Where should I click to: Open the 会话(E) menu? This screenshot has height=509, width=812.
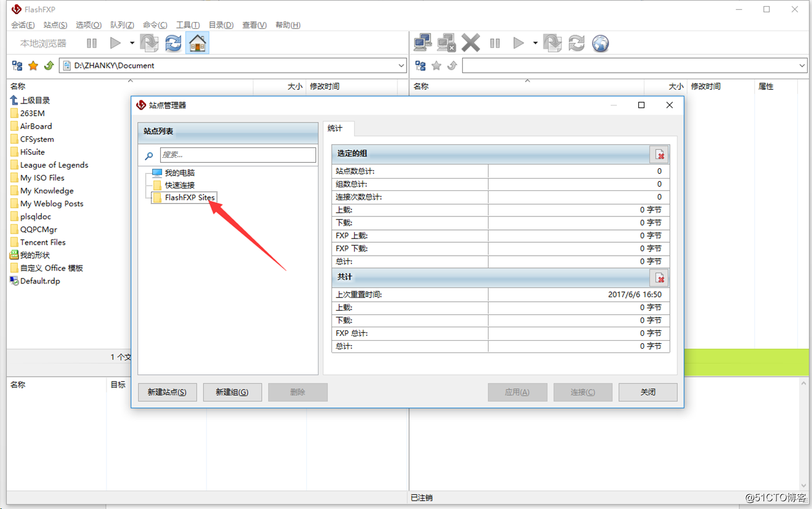point(23,25)
